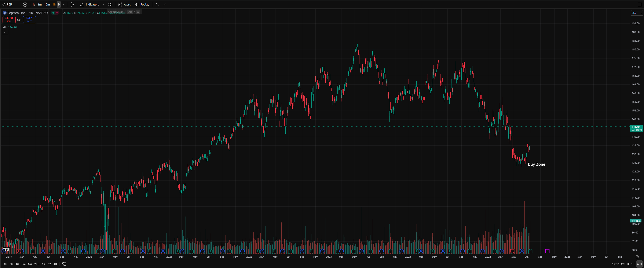Set date range to 5Y
The width and height of the screenshot is (644, 268).
point(49,264)
